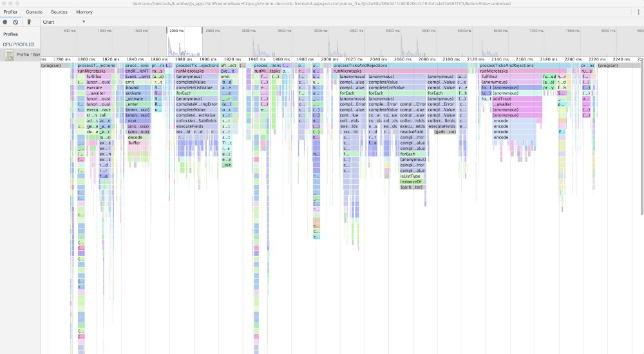The image size is (644, 354).
Task: Start CPU profile recording with the record button
Action: pyautogui.click(x=5, y=22)
